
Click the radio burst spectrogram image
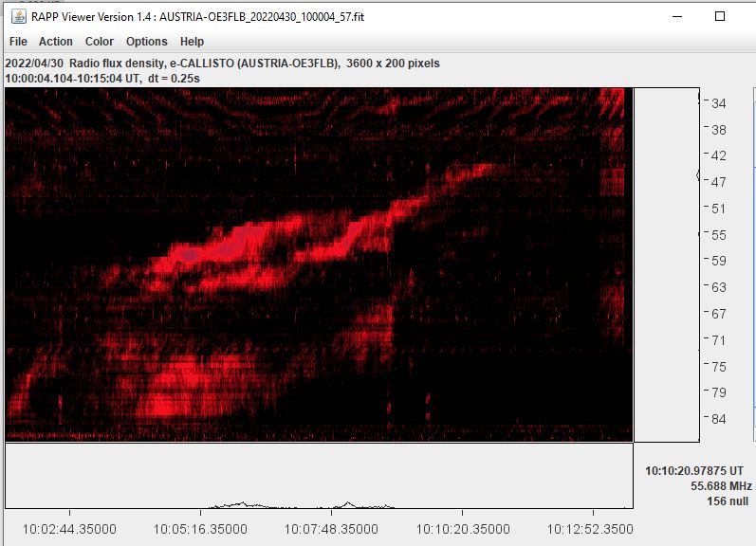[319, 264]
